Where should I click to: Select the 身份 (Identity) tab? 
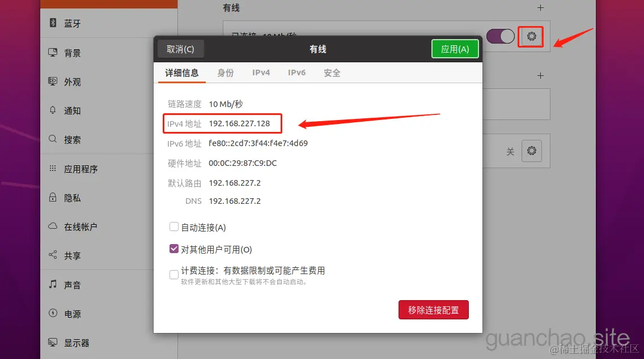[x=226, y=72]
